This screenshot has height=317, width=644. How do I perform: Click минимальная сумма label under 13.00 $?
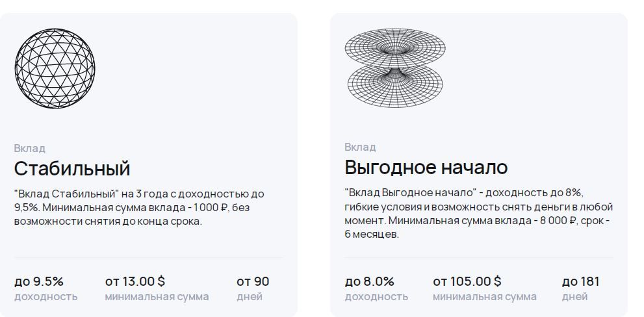tap(157, 296)
